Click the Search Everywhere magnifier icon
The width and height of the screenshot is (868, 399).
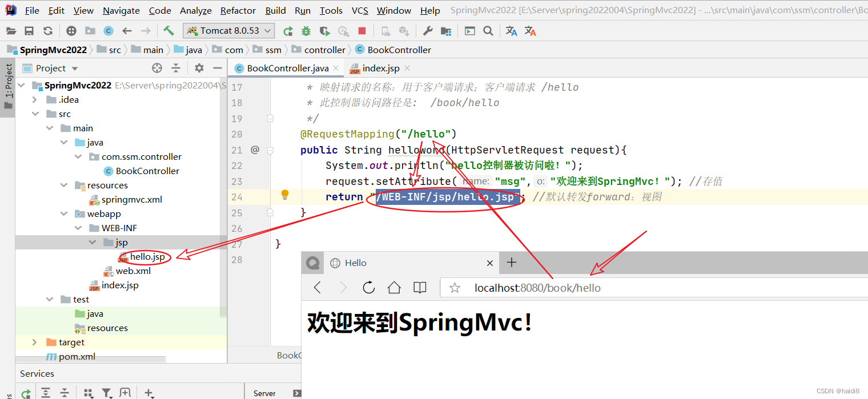click(x=488, y=31)
